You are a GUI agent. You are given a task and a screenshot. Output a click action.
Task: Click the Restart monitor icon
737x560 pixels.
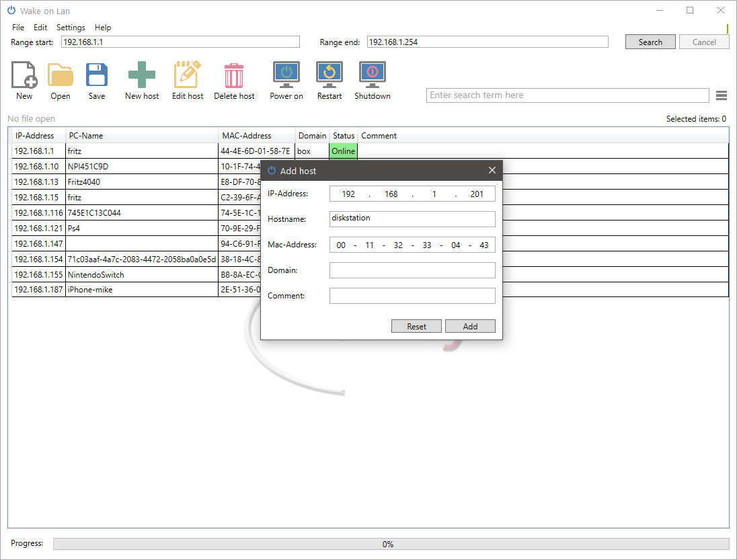(x=329, y=75)
